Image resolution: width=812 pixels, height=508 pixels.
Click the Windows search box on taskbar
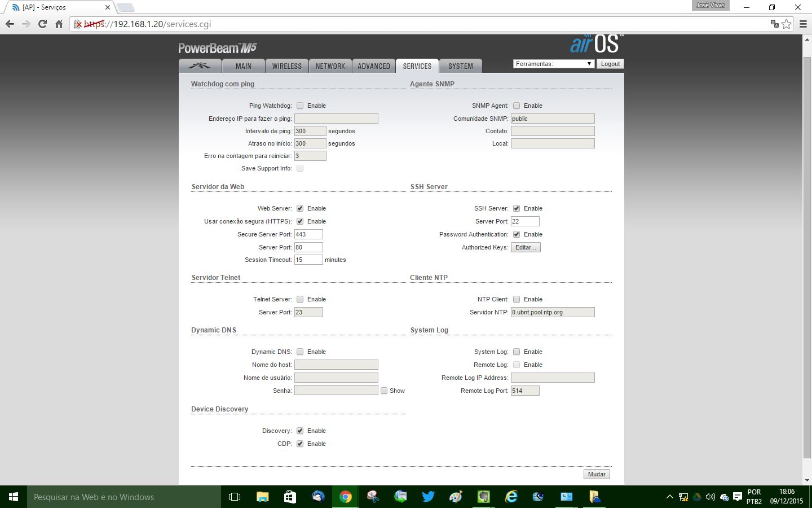pos(124,497)
